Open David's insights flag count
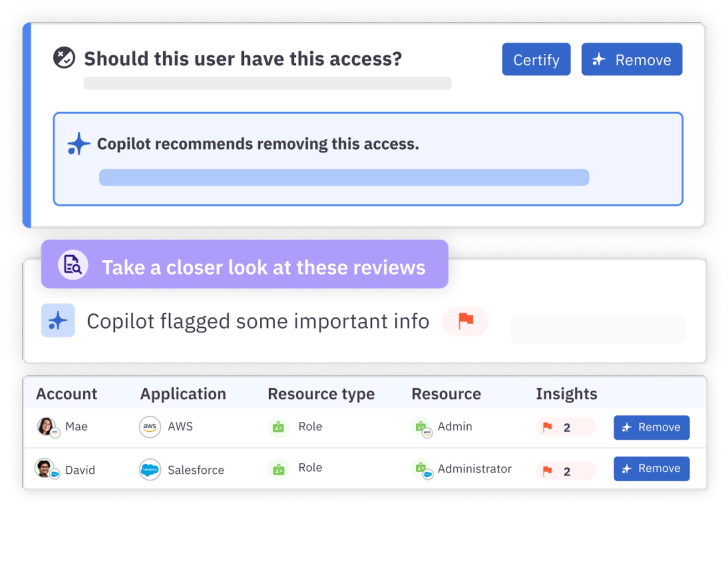Screen dimensions: 728x571 565,471
